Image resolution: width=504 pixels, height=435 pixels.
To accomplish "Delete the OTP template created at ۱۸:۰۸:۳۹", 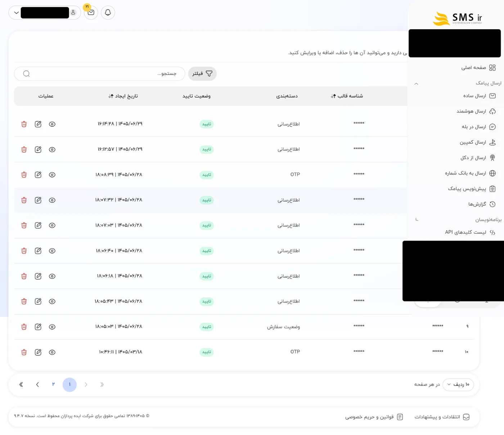I will tap(24, 175).
